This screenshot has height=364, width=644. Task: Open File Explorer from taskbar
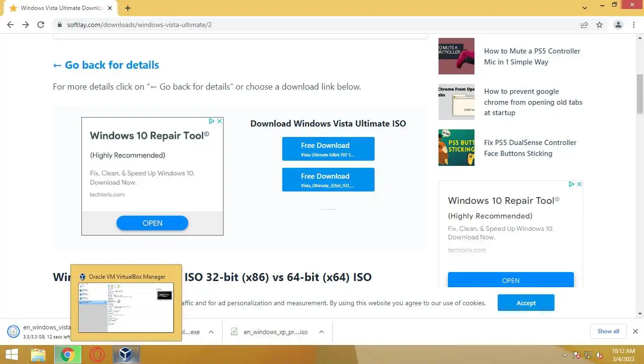tap(38, 355)
